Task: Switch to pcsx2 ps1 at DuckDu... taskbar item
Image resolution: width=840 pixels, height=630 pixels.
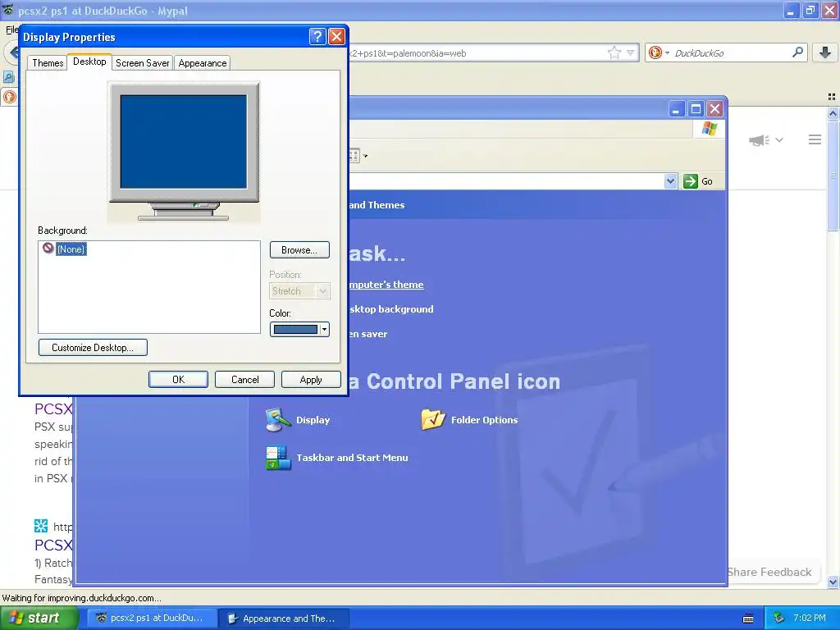Action: tap(152, 619)
